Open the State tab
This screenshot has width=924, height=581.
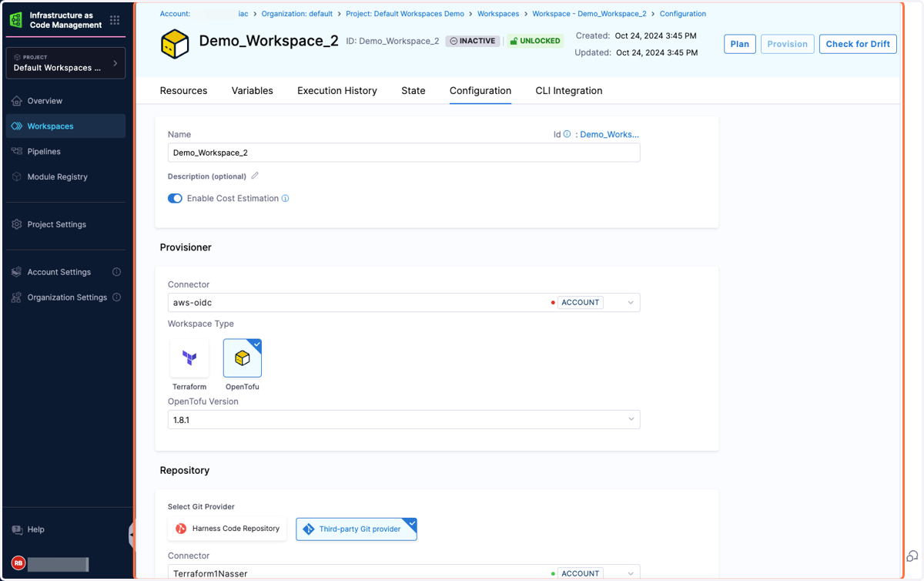413,91
